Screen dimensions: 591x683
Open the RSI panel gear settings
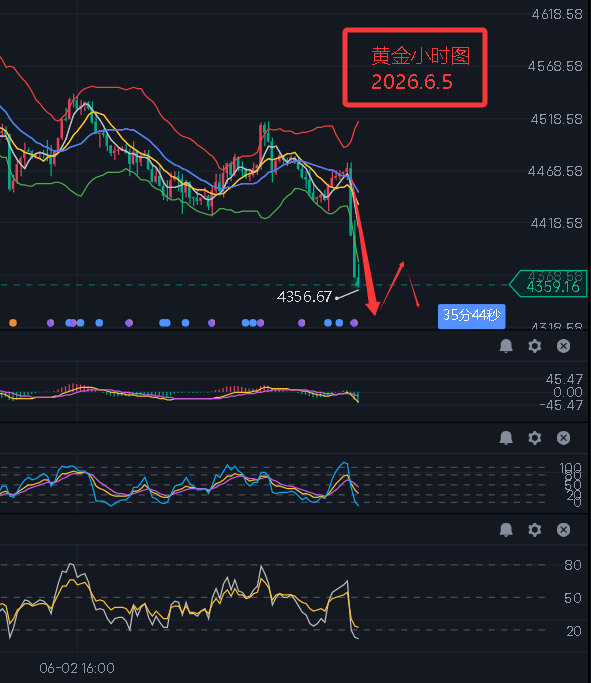(534, 530)
